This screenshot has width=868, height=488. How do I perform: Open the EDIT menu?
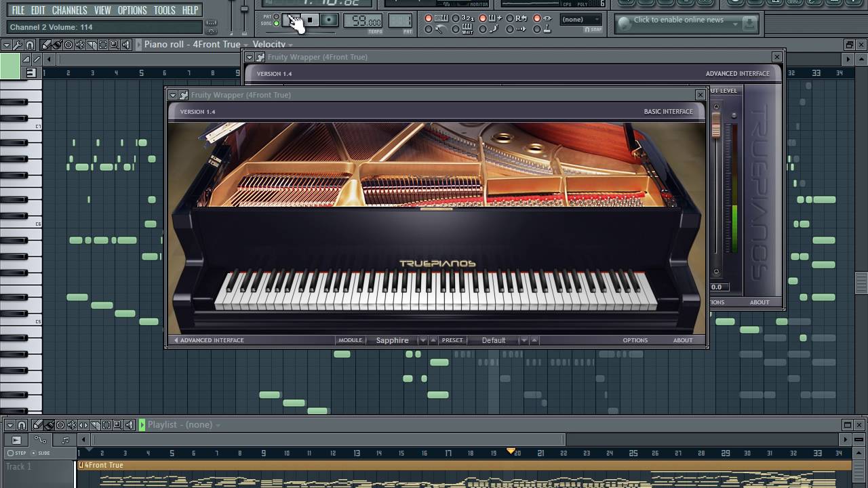[x=38, y=10]
